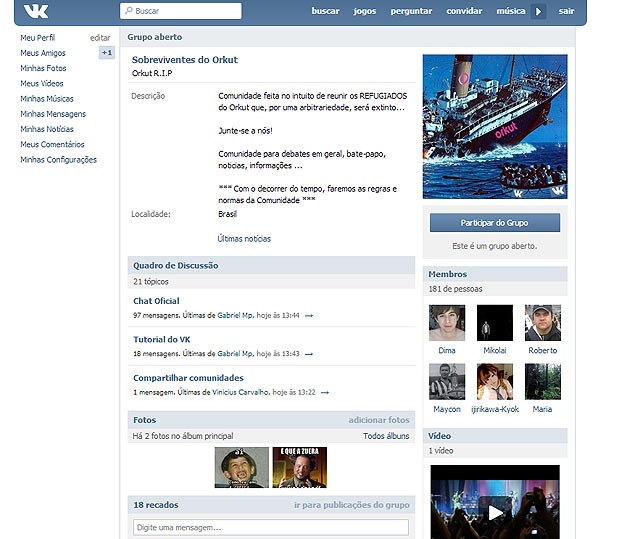
Task: Click 'adicionar fotos' link
Action: tap(379, 420)
